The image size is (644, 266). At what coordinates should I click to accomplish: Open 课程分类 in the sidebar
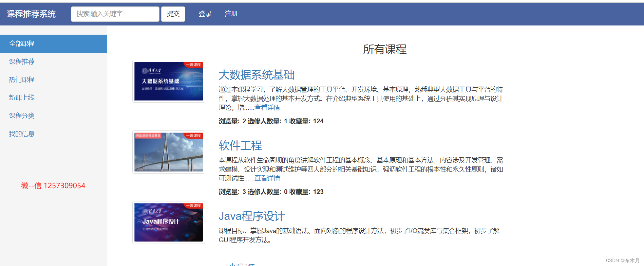tap(53, 116)
